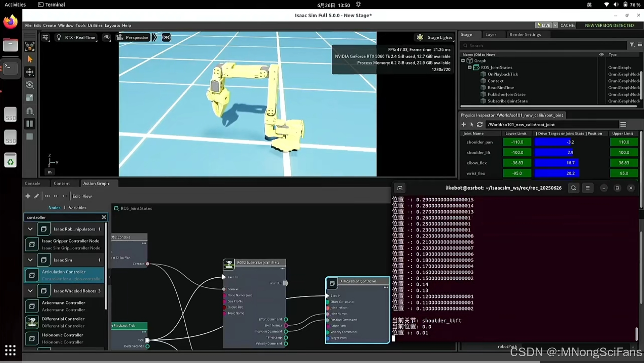This screenshot has width=644, height=363.
Task: Open Files app in the dock
Action: [x=10, y=45]
